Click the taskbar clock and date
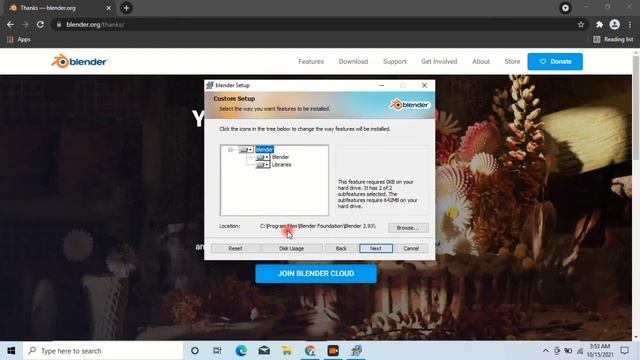Image resolution: width=640 pixels, height=360 pixels. pyautogui.click(x=600, y=351)
